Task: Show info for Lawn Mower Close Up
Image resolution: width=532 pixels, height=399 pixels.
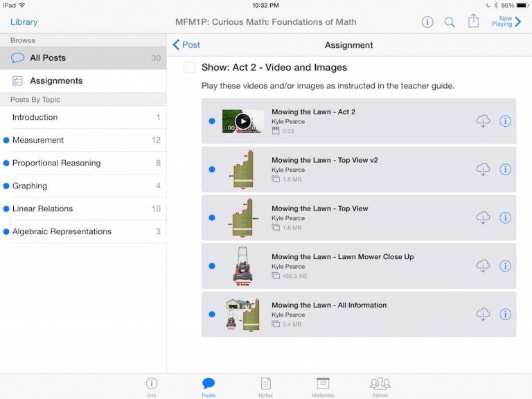Action: tap(506, 266)
